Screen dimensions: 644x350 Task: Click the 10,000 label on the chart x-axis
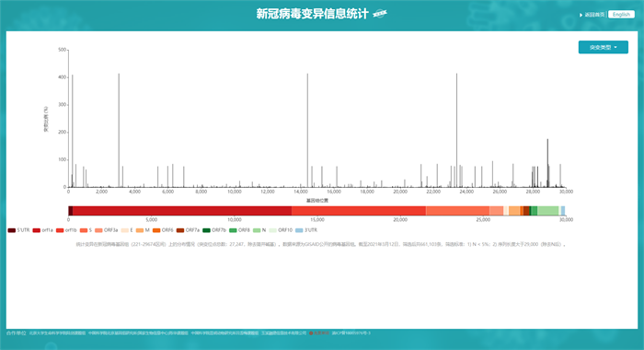pyautogui.click(x=234, y=192)
